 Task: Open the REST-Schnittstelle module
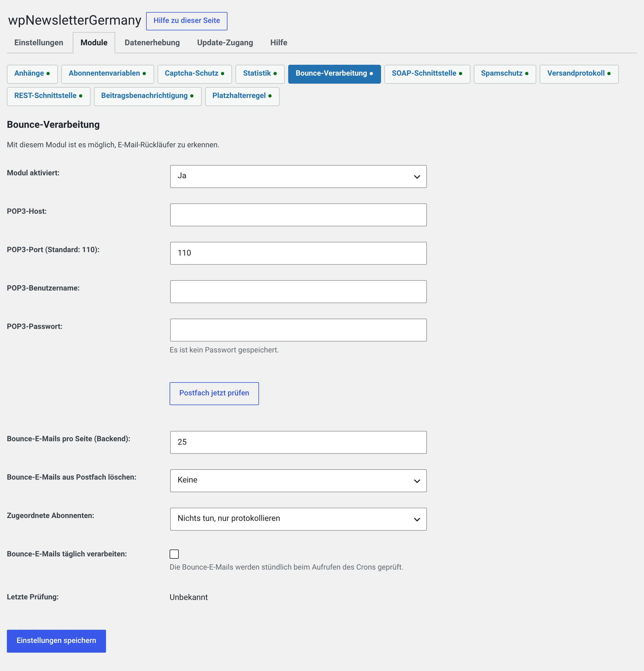click(x=48, y=96)
